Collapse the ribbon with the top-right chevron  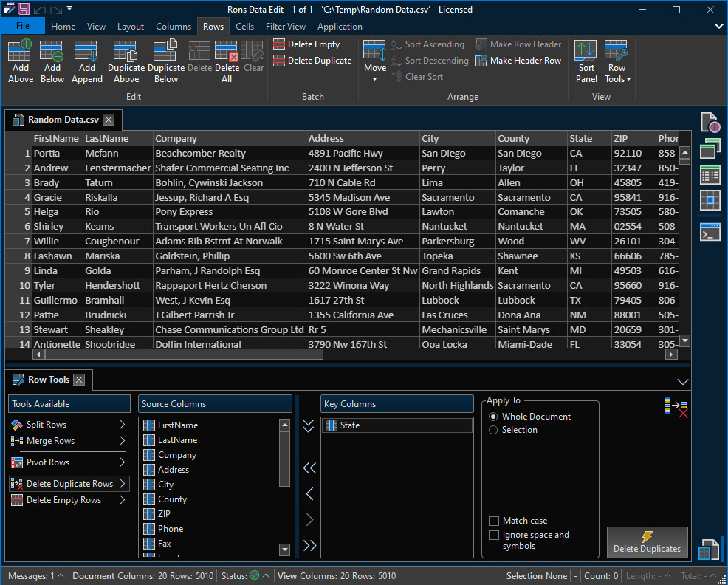tap(718, 25)
